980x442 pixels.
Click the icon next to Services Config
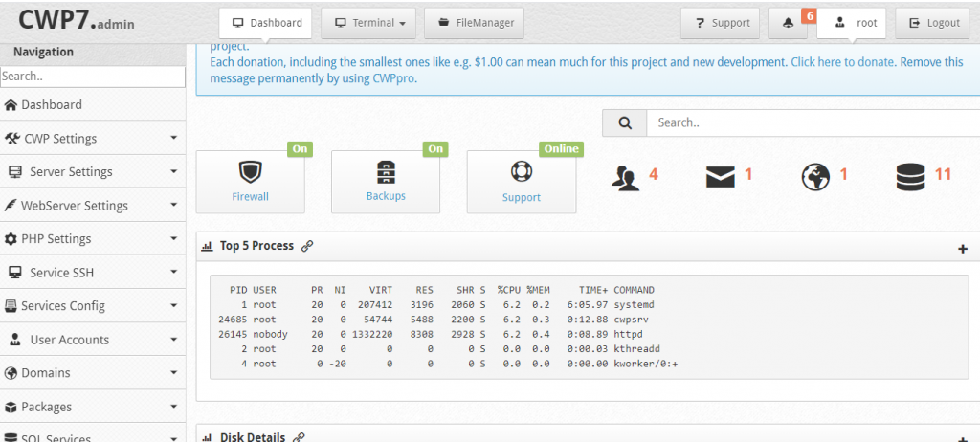click(11, 306)
